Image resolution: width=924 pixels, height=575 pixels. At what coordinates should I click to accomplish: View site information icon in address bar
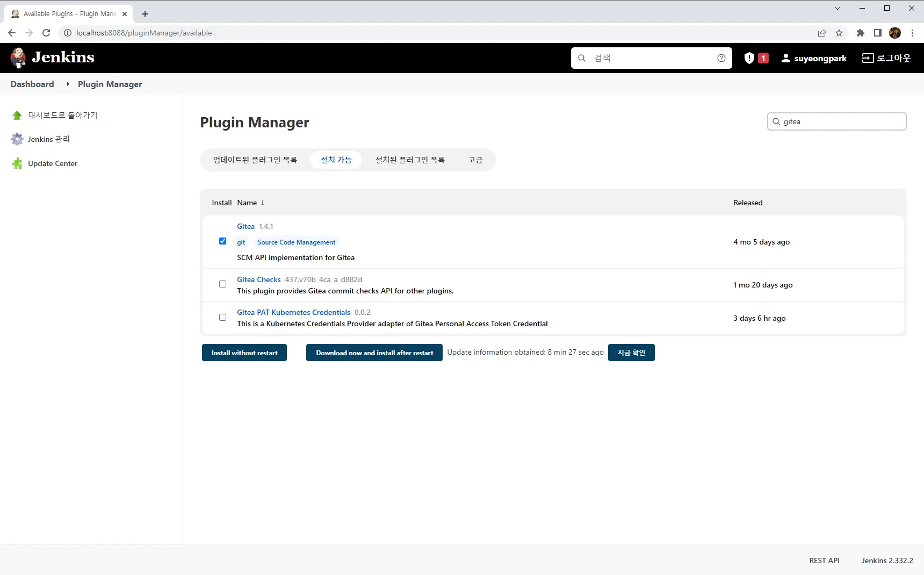coord(68,33)
